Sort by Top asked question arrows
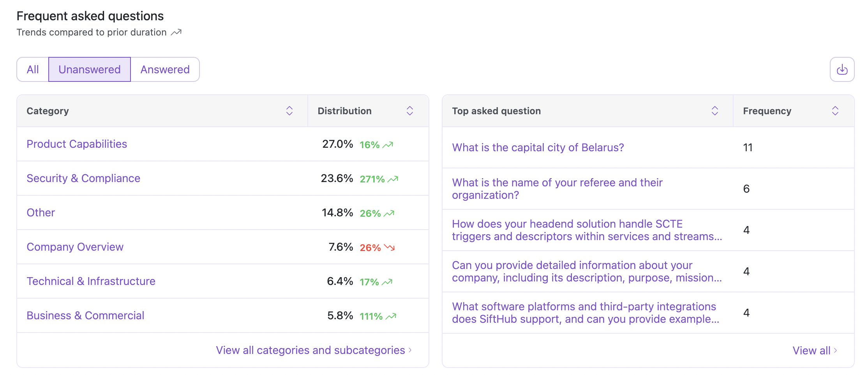The image size is (868, 375). (715, 111)
